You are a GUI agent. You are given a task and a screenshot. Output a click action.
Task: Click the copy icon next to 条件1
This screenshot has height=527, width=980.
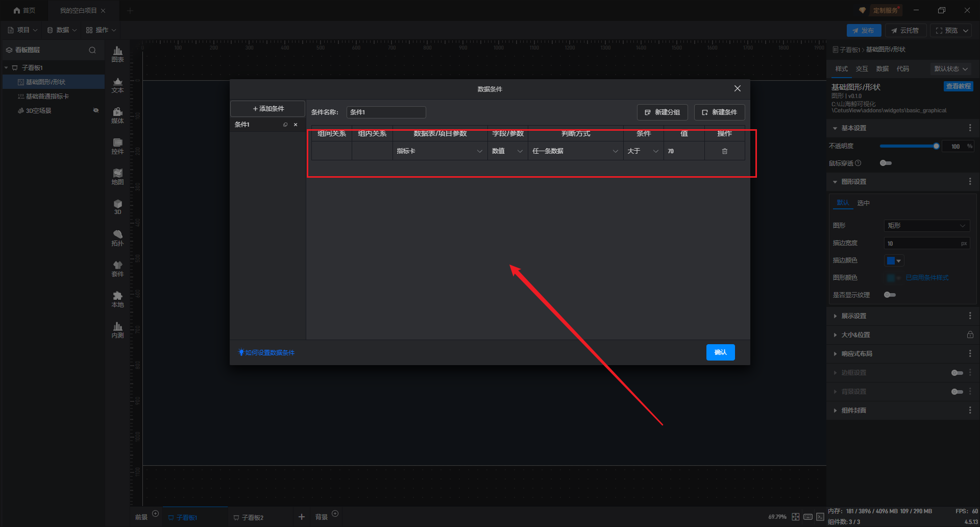pos(285,125)
